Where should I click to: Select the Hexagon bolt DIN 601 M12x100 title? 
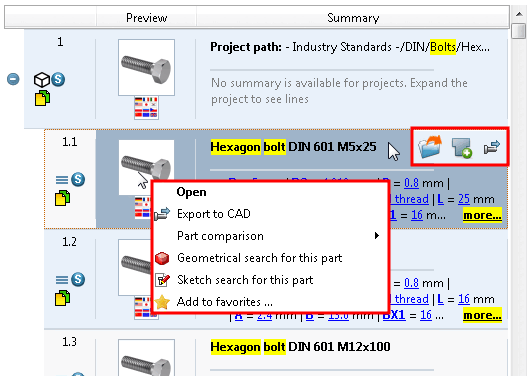coord(300,347)
